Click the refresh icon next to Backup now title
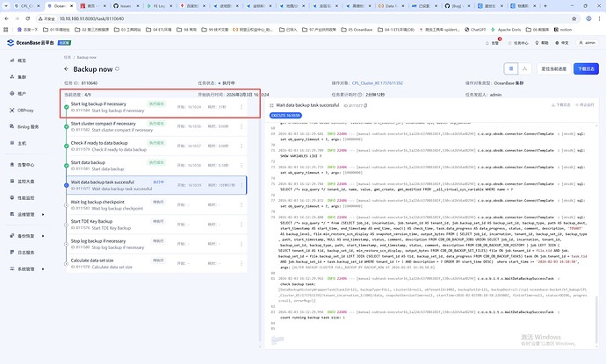Viewport: 606px width, 364px height. click(x=119, y=68)
